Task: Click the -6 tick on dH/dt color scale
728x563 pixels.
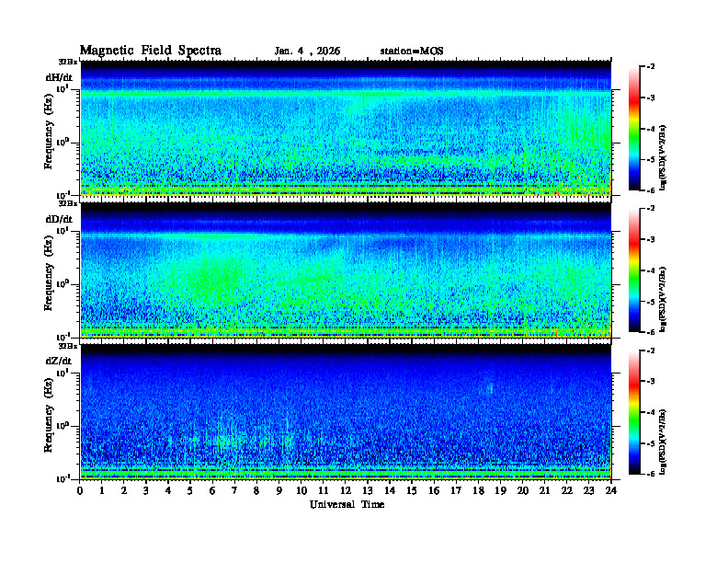Action: click(x=651, y=190)
